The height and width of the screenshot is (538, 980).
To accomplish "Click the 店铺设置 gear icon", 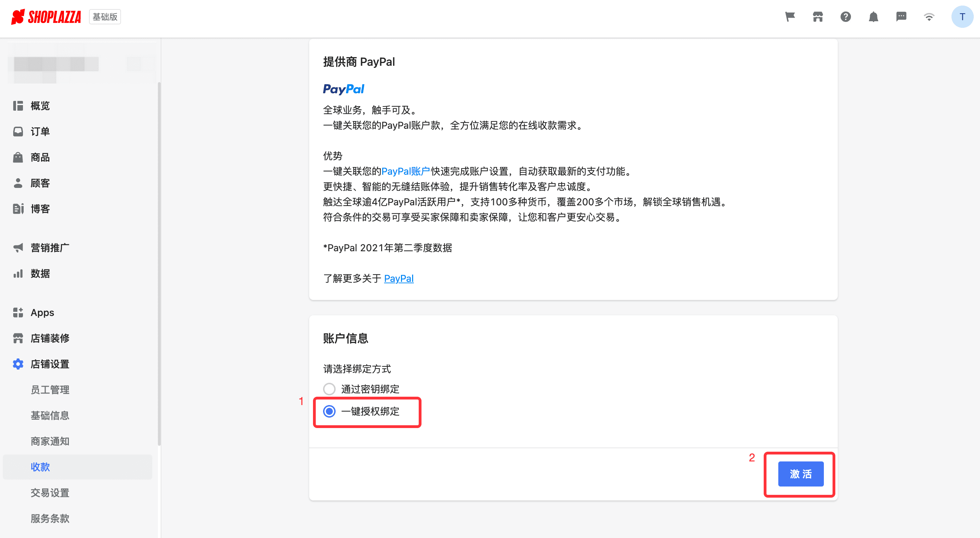I will 18,364.
